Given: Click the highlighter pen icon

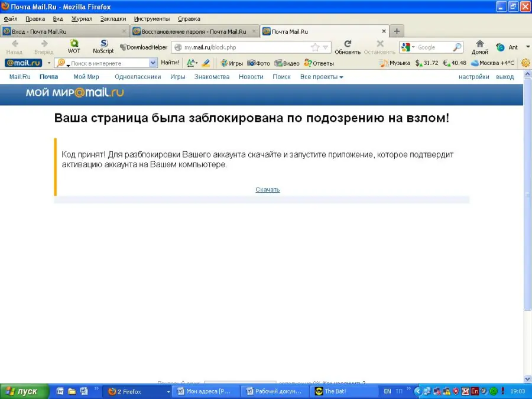Looking at the screenshot, I should click(206, 63).
